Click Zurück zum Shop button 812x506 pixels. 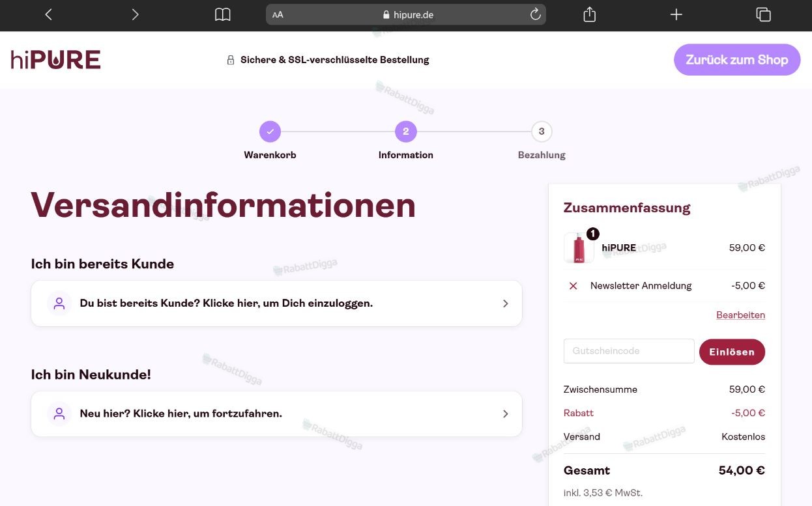pyautogui.click(x=737, y=60)
